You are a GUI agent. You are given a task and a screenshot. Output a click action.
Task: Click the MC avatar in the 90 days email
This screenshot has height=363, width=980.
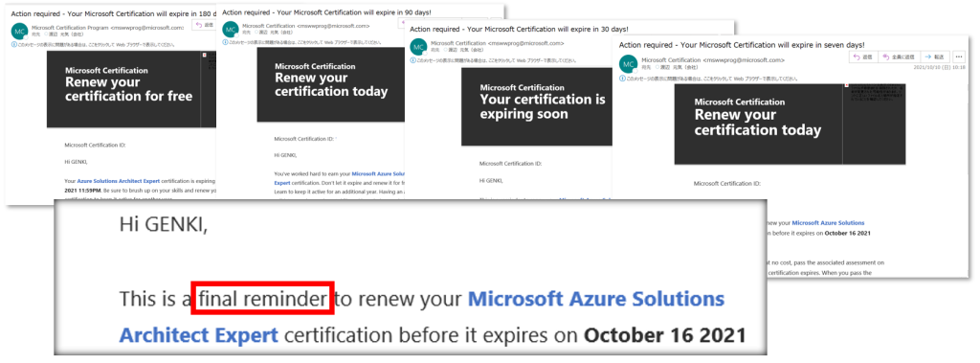pos(231,30)
